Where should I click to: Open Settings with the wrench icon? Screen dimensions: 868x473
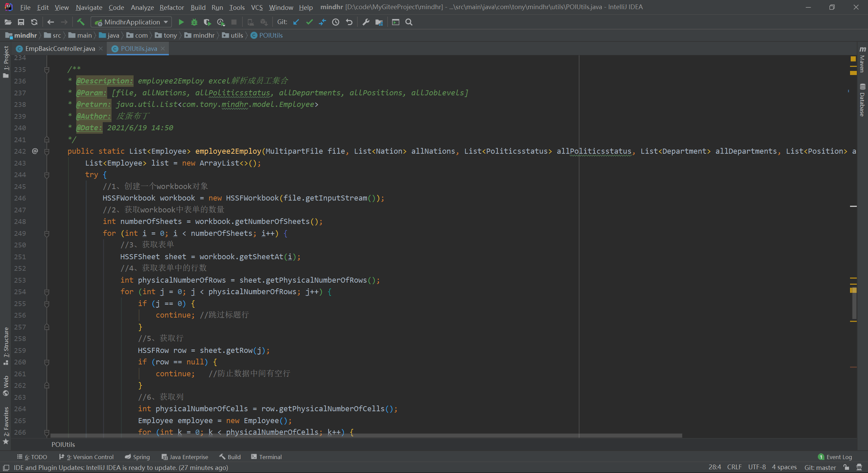(366, 22)
